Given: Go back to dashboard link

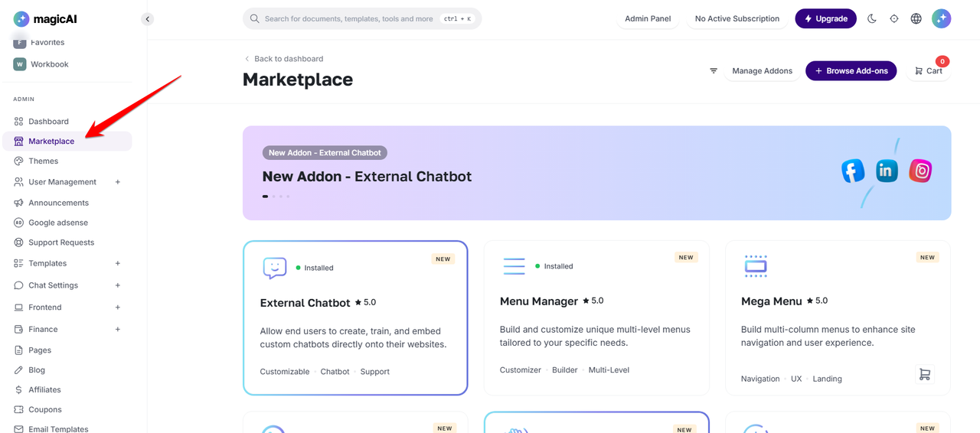Looking at the screenshot, I should [283, 59].
